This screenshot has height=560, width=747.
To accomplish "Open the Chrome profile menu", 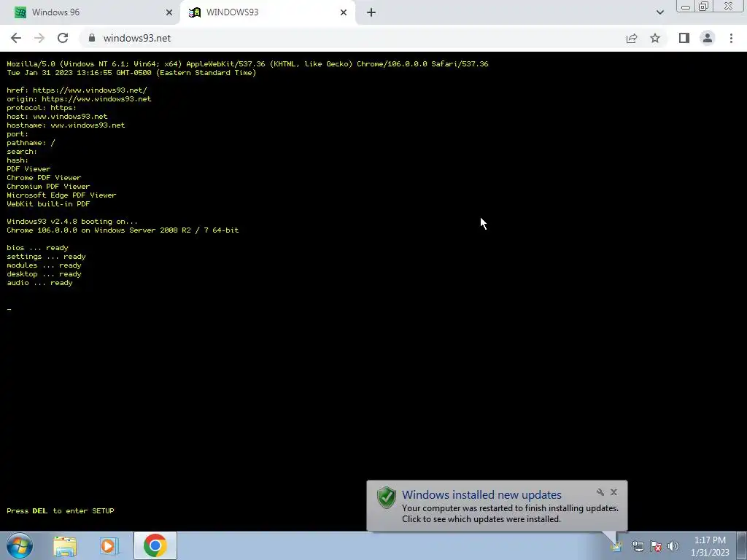I will pos(708,38).
